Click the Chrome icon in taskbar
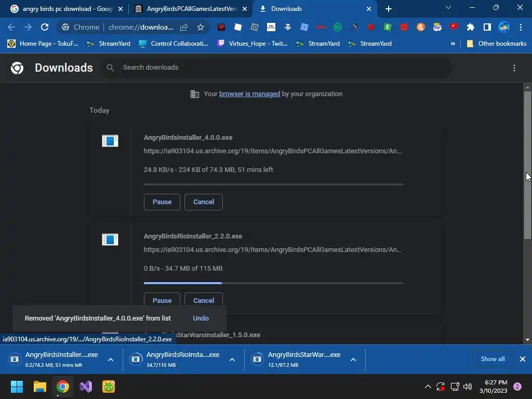Screen dimensions: 532x399 tap(63, 387)
